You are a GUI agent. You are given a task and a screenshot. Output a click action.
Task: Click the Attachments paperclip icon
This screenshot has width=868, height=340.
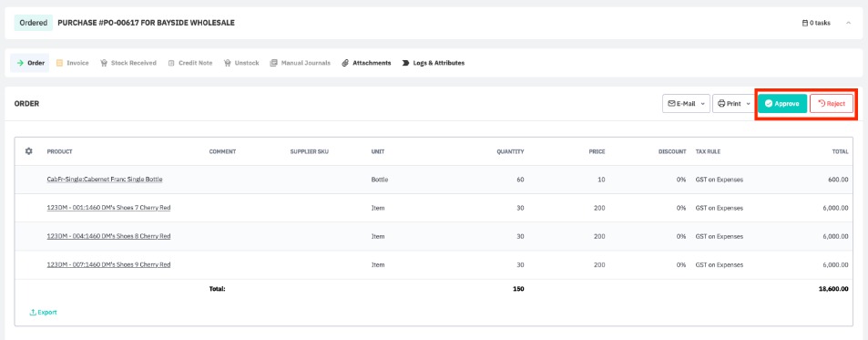pos(345,63)
